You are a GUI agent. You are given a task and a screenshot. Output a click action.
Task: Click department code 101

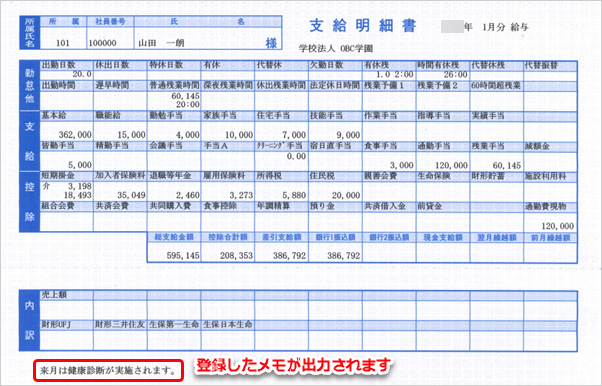click(63, 43)
